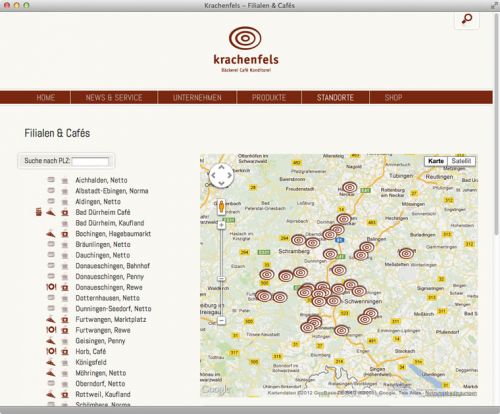Click the restaurant plate icon for Horb, Café

51,351
